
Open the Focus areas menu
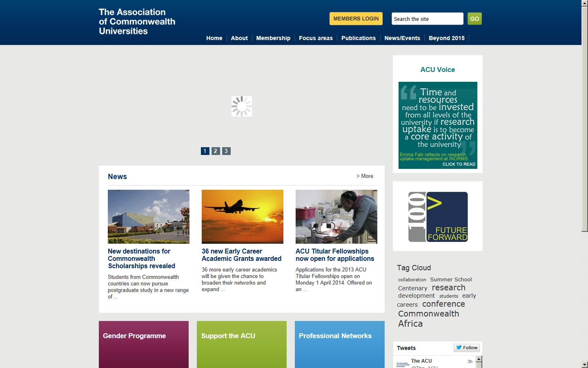(x=316, y=38)
